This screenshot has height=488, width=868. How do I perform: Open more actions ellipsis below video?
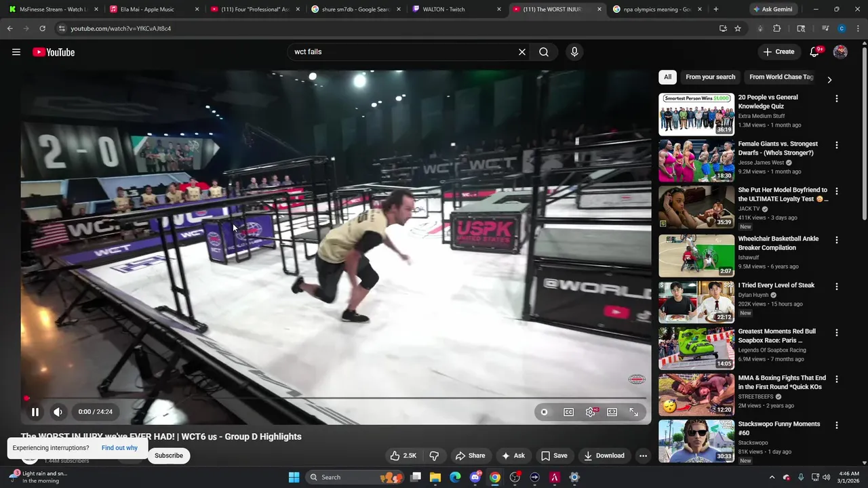[643, 455]
